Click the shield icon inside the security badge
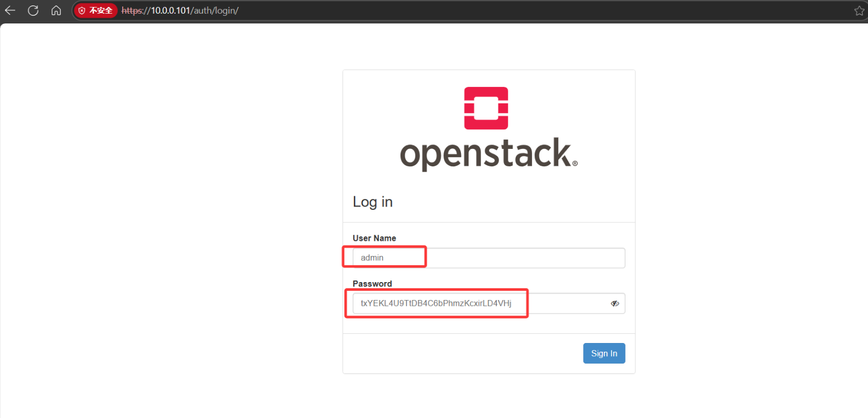 pyautogui.click(x=82, y=10)
